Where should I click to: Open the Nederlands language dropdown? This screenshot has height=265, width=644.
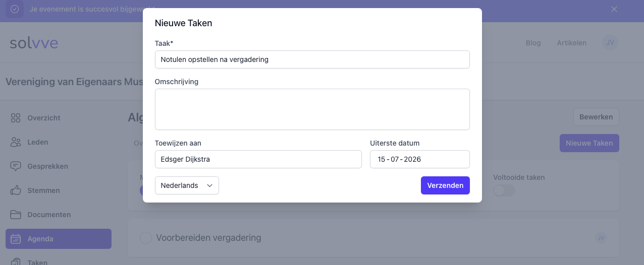coord(187,185)
